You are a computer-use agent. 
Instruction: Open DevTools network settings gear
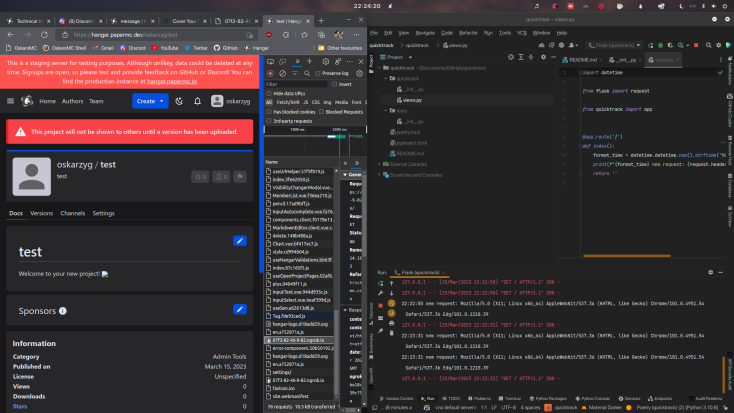click(x=360, y=74)
